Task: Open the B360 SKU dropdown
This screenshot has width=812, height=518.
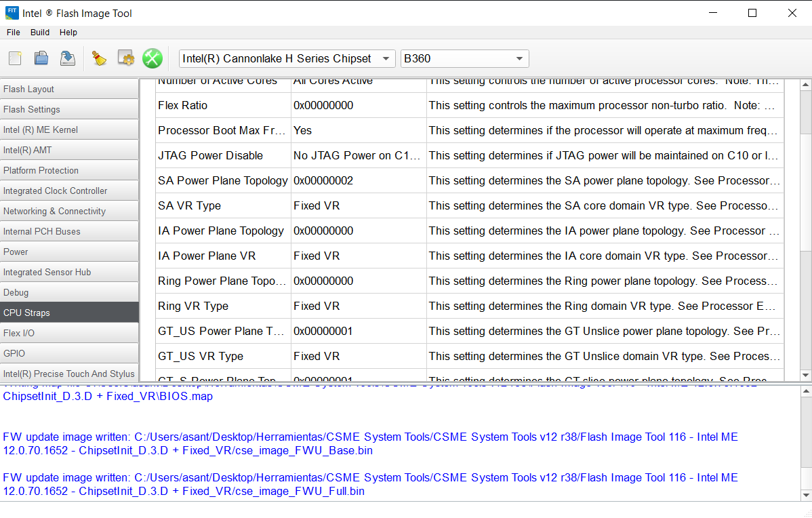Action: pos(464,58)
